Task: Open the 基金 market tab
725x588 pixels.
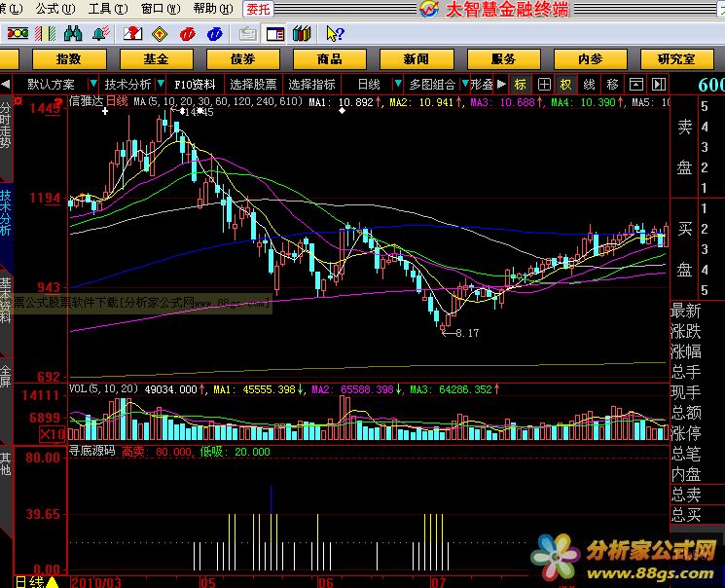Action: click(157, 59)
